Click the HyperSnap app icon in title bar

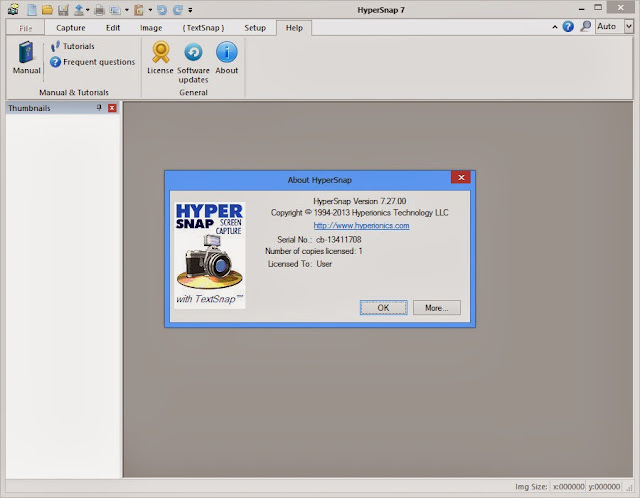[x=13, y=9]
